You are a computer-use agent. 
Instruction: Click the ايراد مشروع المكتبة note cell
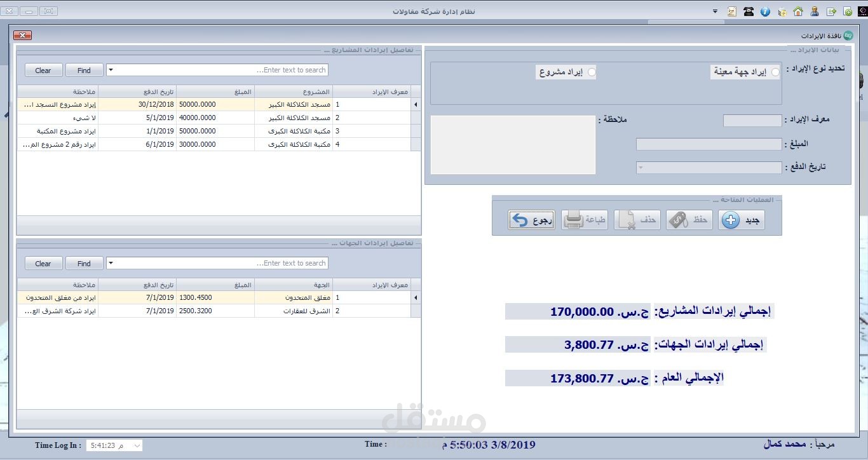point(58,131)
